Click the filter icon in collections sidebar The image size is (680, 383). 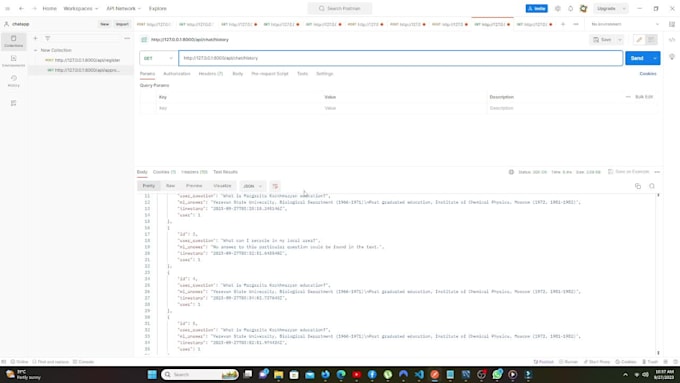pos(48,38)
